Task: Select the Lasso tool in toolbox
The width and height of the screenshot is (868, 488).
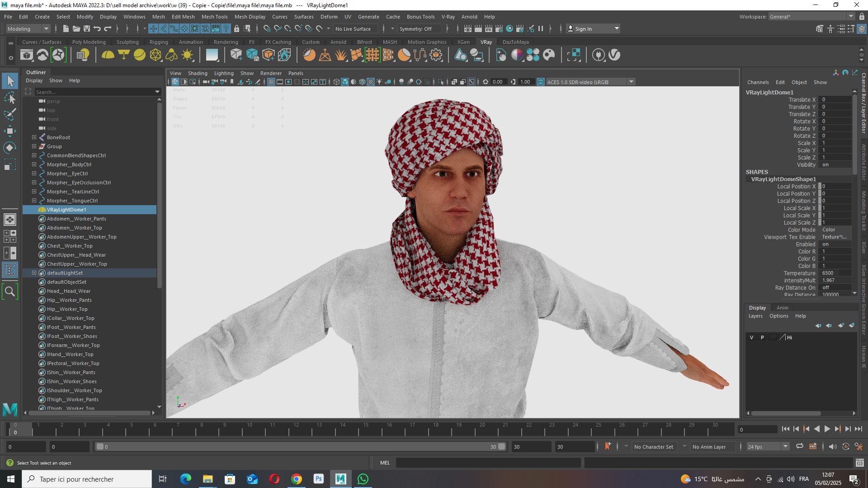Action: pos(10,98)
